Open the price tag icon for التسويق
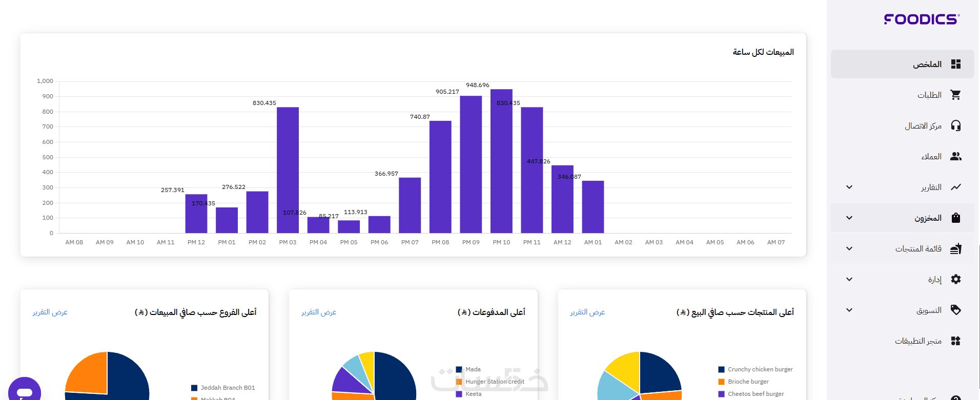Viewport: 980px width, 400px height. point(955,310)
